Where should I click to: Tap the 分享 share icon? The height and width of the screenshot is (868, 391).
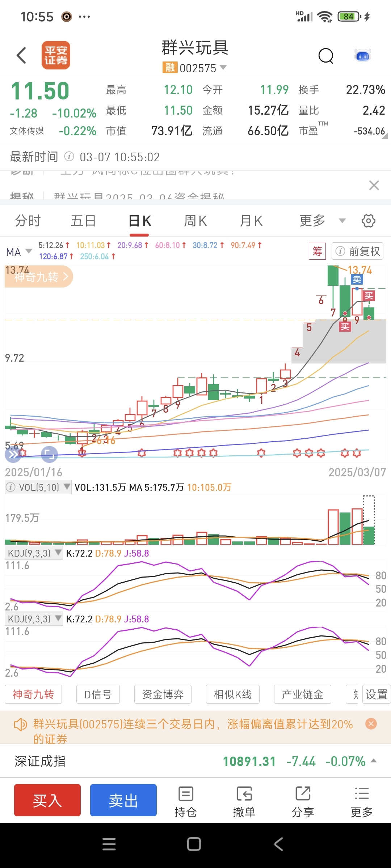point(303,801)
